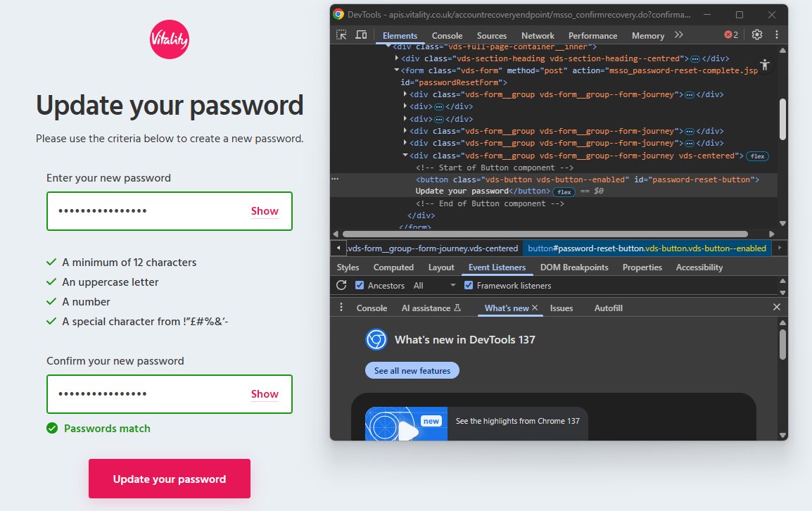Viewport: 812px width, 511px height.
Task: Click the flex badge on the vds-centered div
Action: [x=758, y=156]
